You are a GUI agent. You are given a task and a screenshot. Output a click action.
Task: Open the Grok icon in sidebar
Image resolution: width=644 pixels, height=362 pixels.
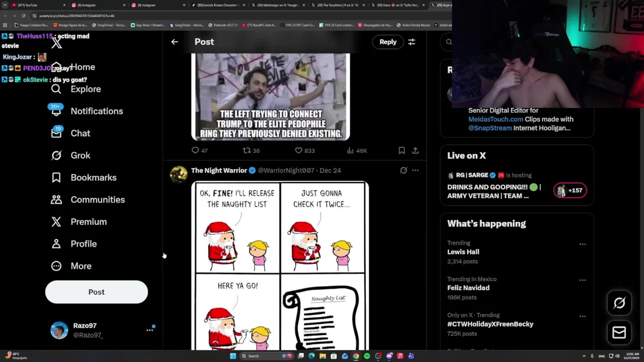coord(56,155)
